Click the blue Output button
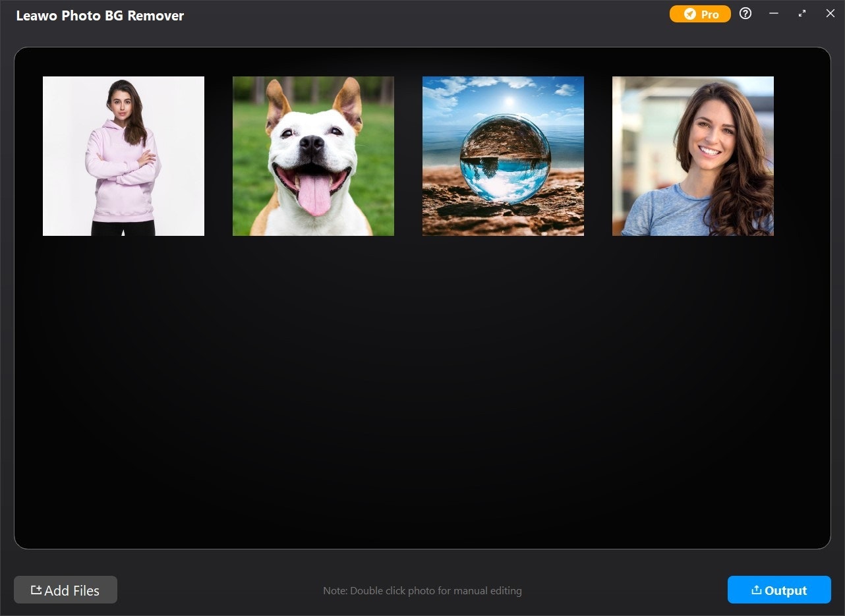 pyautogui.click(x=779, y=590)
